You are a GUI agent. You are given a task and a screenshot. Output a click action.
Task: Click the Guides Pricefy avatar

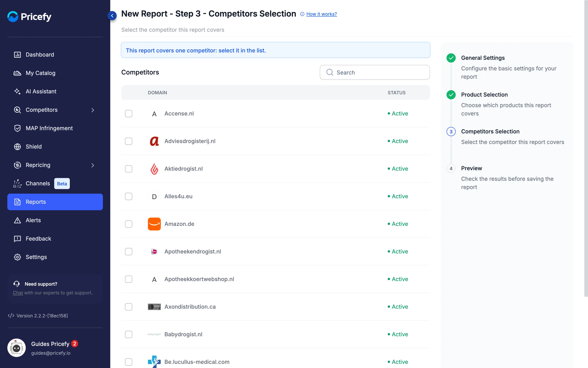pyautogui.click(x=17, y=348)
